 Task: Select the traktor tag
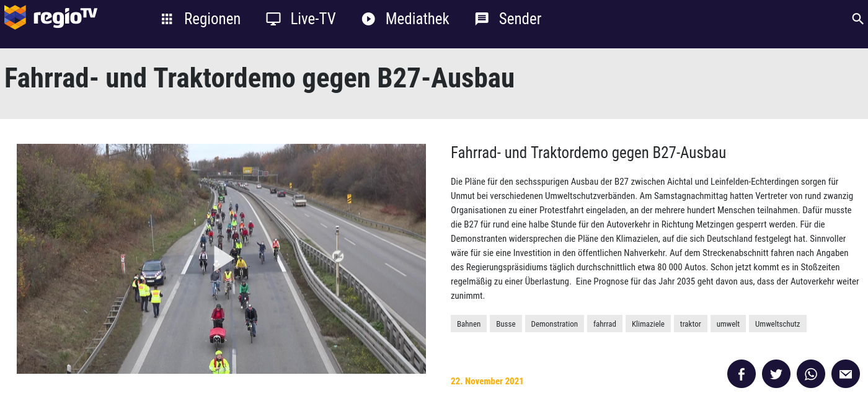[691, 324]
